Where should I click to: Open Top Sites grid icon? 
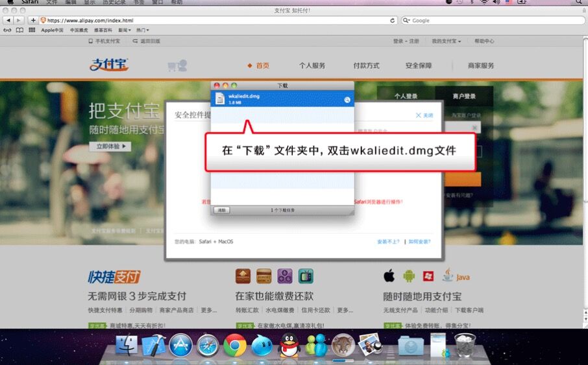click(32, 30)
